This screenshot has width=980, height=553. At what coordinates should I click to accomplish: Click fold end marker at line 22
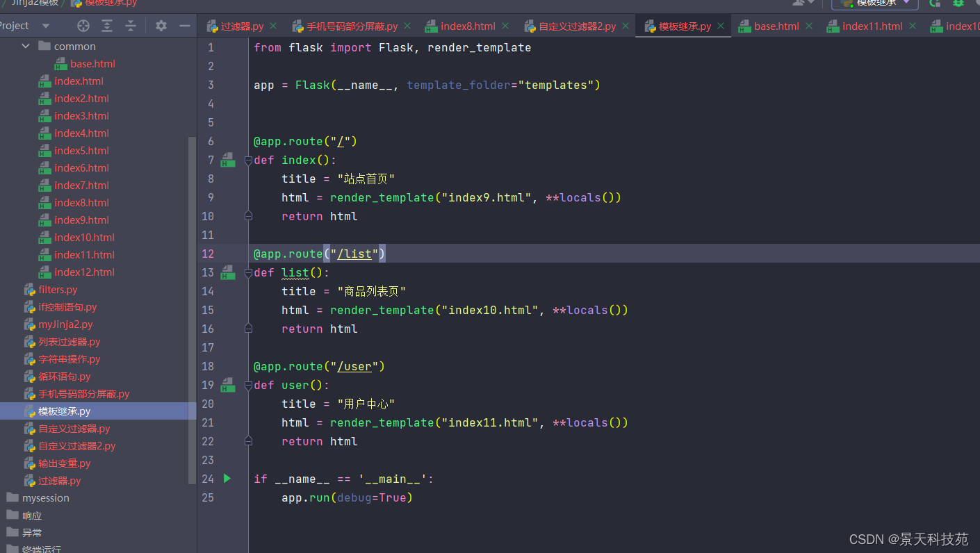pyautogui.click(x=248, y=441)
